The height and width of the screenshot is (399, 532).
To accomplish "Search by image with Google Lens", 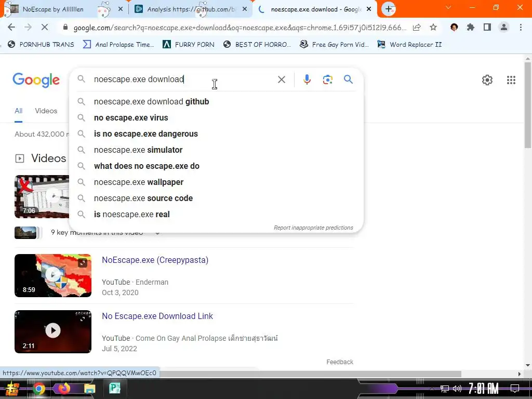I will click(x=327, y=79).
